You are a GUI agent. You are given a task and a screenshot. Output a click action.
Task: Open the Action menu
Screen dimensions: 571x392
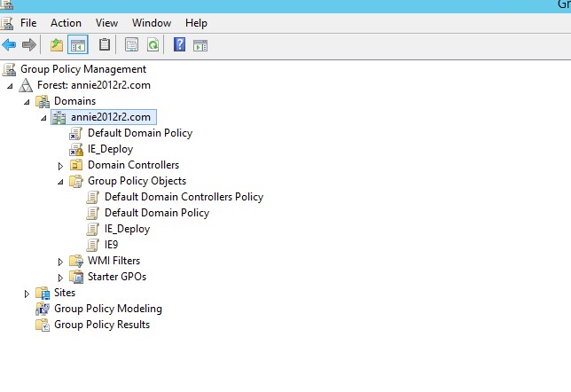66,23
